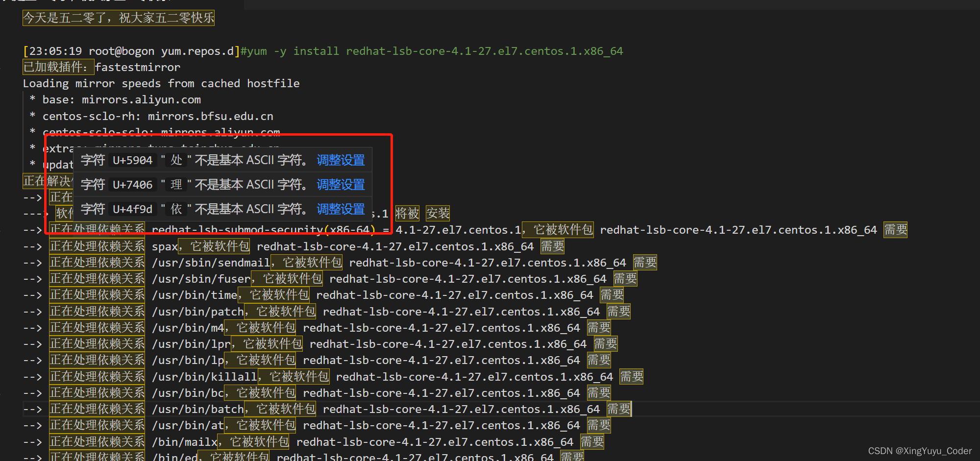Click the highlighted 安装 word

coord(438,214)
